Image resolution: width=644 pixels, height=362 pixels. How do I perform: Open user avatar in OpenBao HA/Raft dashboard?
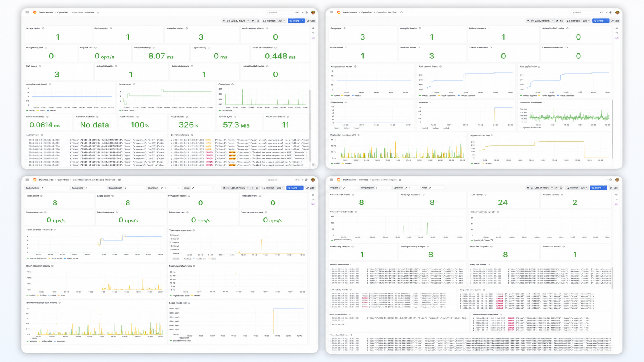click(x=617, y=12)
